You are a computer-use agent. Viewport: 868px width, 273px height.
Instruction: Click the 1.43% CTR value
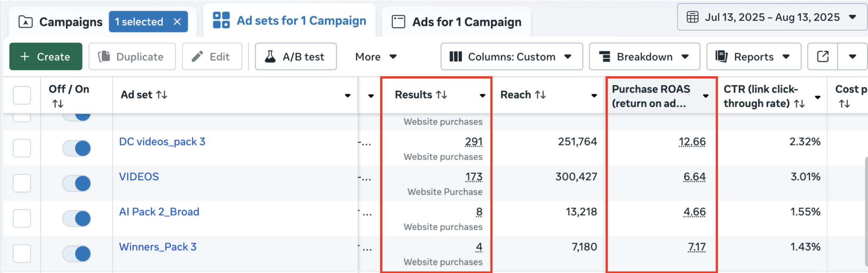click(806, 247)
